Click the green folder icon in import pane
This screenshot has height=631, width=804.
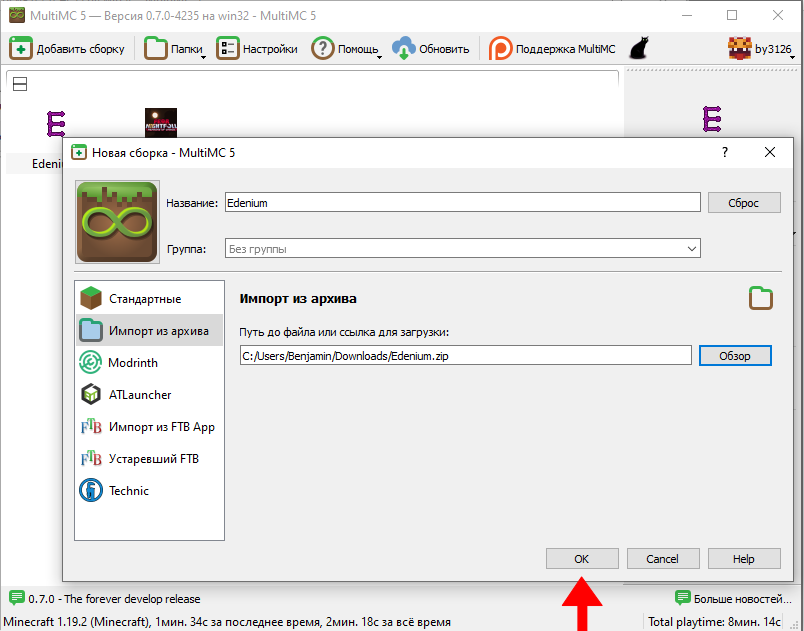tap(760, 298)
